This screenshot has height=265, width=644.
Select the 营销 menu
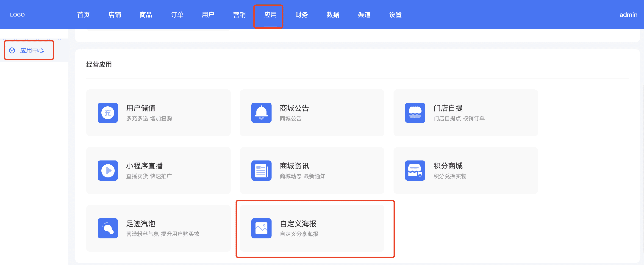click(x=239, y=15)
